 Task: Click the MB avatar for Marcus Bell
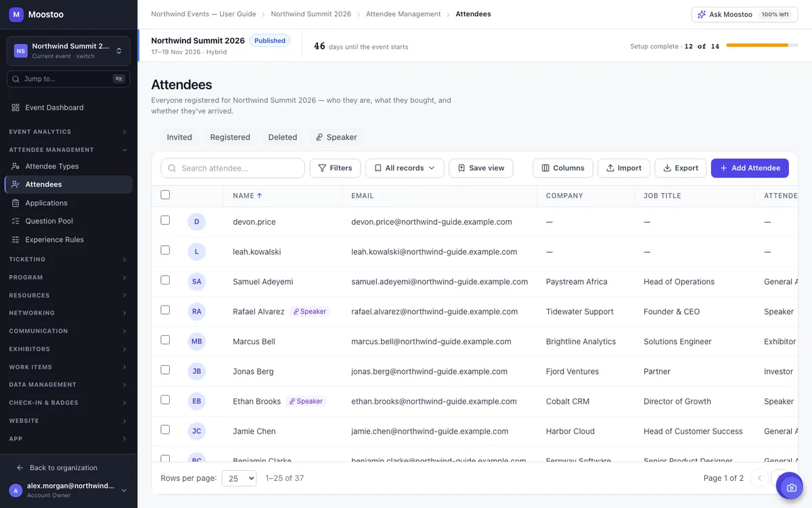(197, 341)
